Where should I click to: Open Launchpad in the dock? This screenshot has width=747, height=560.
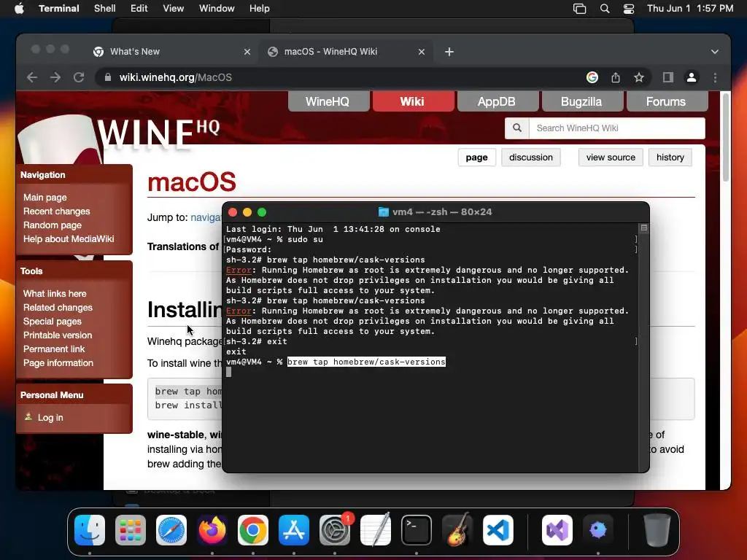[131, 530]
